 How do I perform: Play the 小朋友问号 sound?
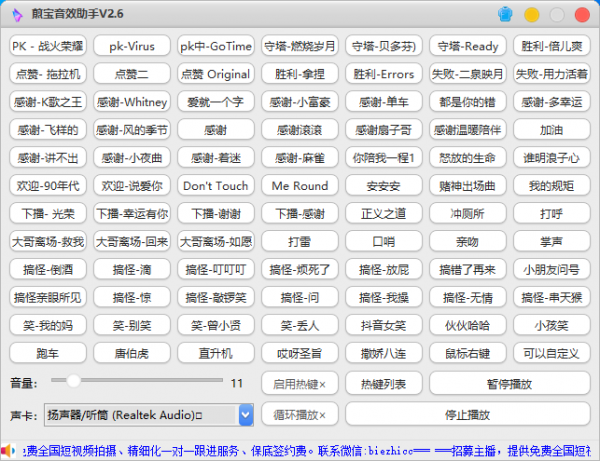pyautogui.click(x=552, y=269)
